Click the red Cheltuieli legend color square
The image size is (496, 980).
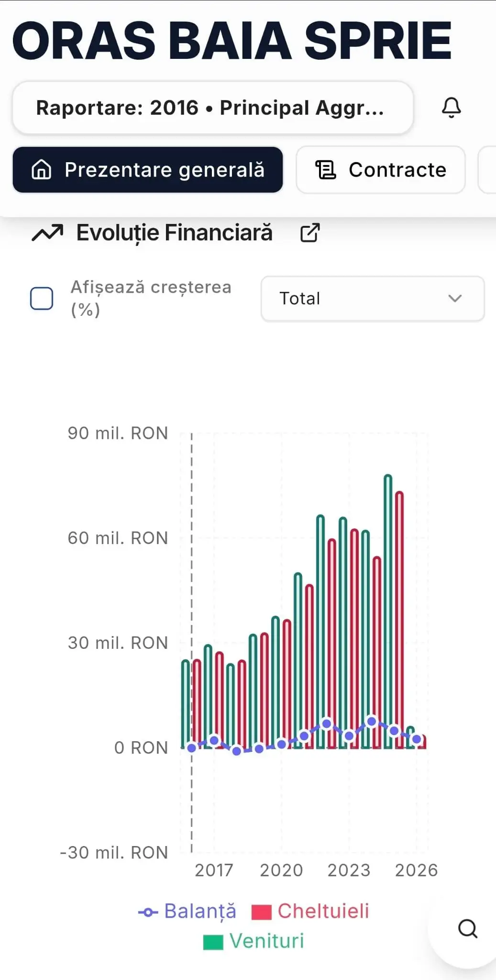[261, 913]
